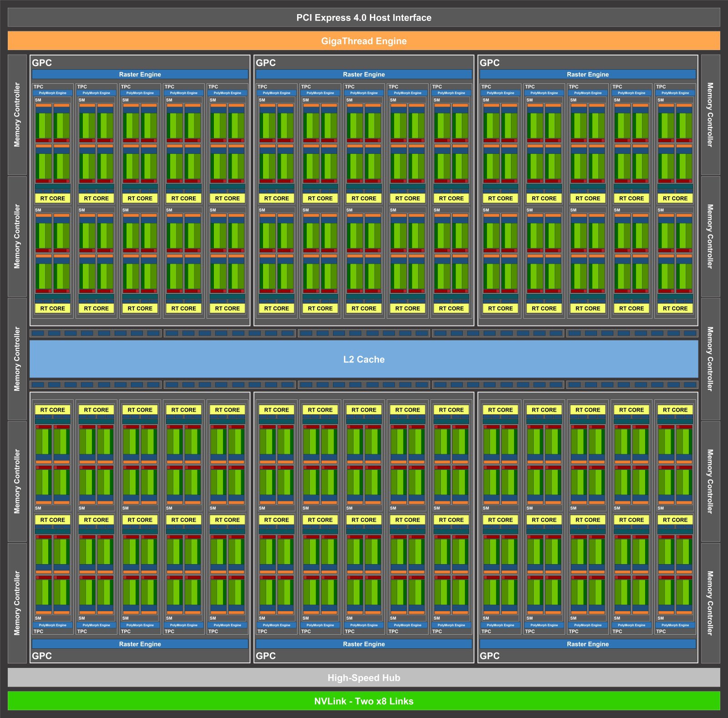728x718 pixels.
Task: Click the GPC label of the top-right cluster
Action: pyautogui.click(x=490, y=63)
